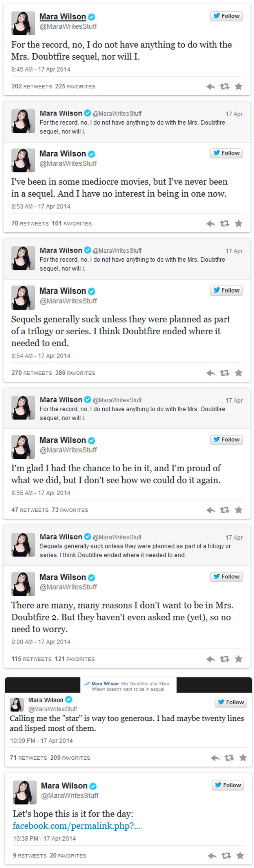254x868 pixels.
Task: Favorite the 9:00 AM Doubtfire 2 tweet
Action: [238, 659]
